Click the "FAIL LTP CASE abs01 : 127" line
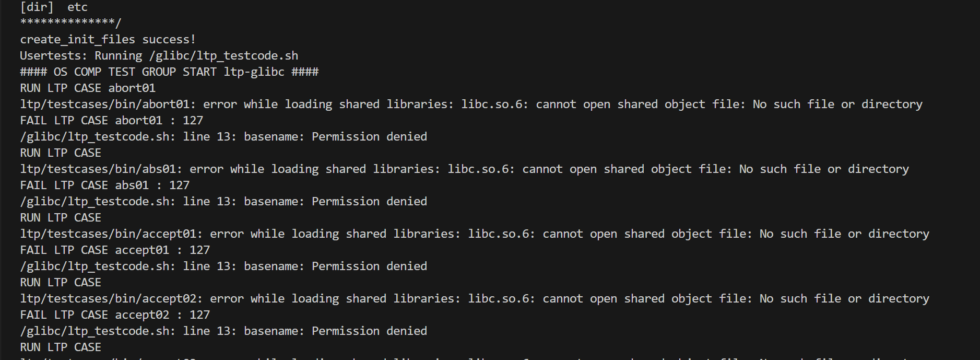This screenshot has height=360, width=980. coord(104,185)
